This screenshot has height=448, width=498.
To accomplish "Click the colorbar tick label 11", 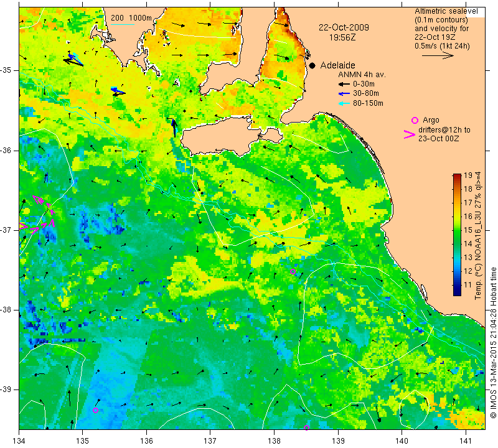I will point(468,284).
